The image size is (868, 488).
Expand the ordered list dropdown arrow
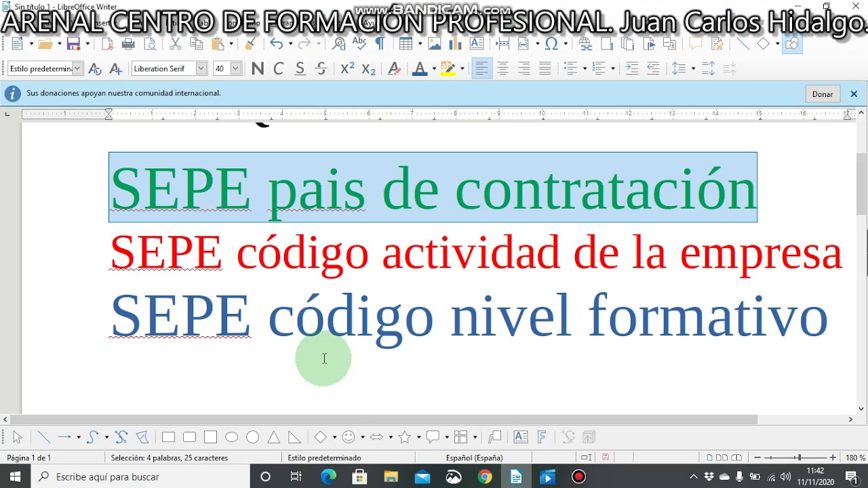612,68
